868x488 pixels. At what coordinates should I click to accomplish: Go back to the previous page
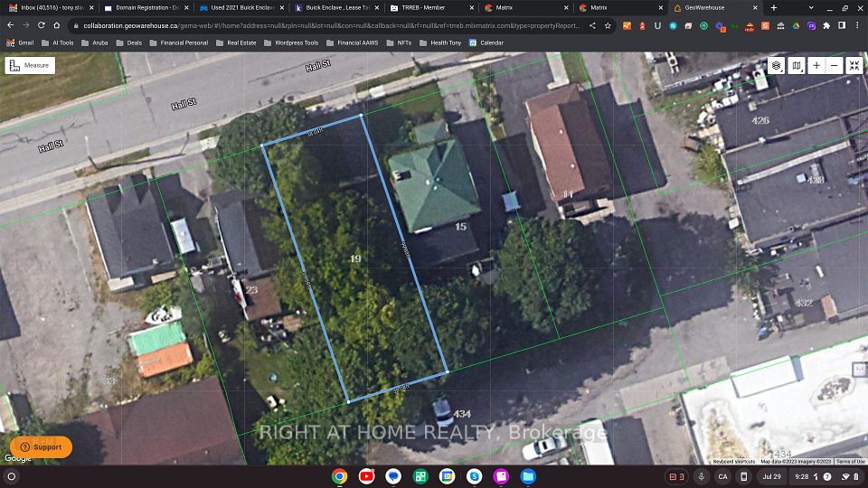click(x=10, y=25)
